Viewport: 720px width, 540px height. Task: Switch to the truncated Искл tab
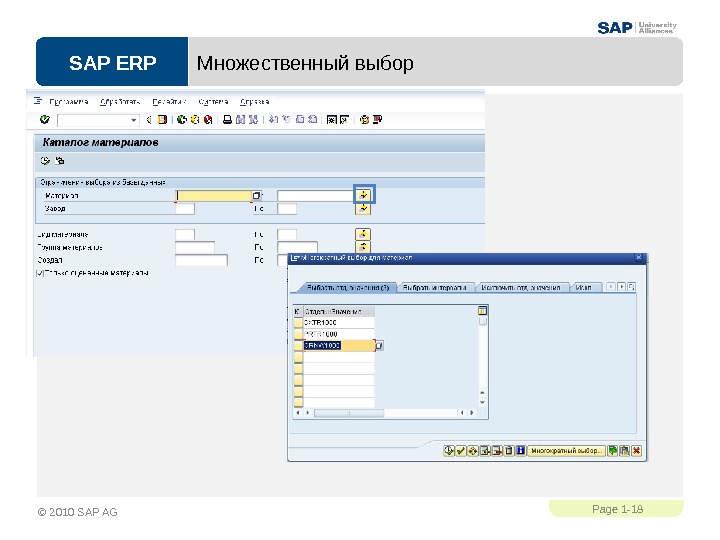pyautogui.click(x=584, y=287)
